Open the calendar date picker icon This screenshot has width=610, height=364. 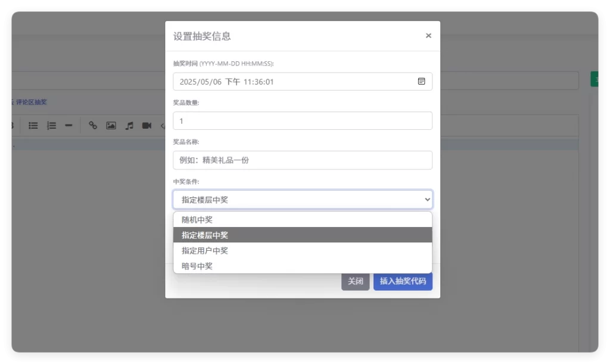pyautogui.click(x=423, y=81)
